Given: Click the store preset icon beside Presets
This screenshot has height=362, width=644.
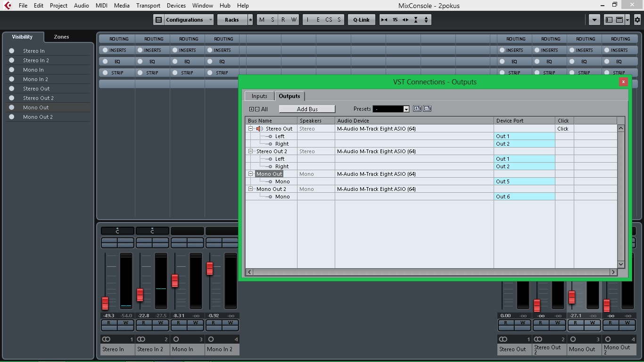Looking at the screenshot, I should point(417,109).
